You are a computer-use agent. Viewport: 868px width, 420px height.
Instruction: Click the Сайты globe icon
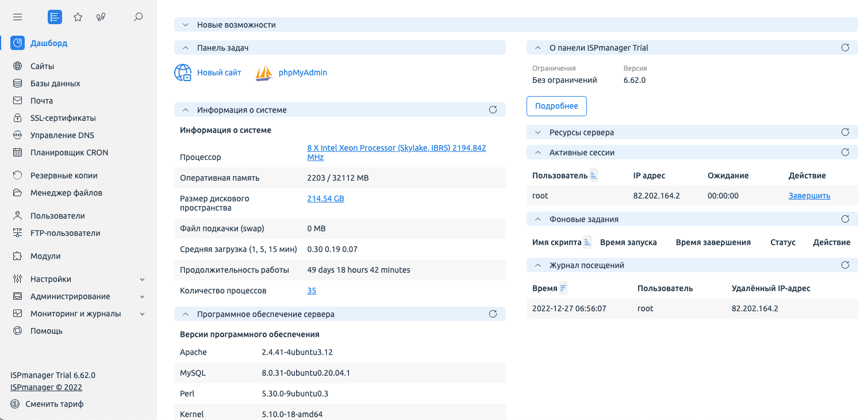pyautogui.click(x=18, y=66)
